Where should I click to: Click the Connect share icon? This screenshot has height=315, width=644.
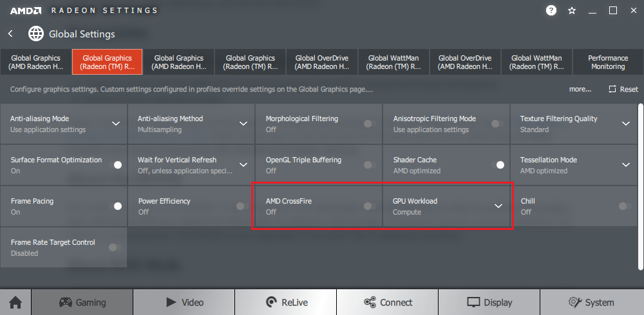click(x=370, y=303)
